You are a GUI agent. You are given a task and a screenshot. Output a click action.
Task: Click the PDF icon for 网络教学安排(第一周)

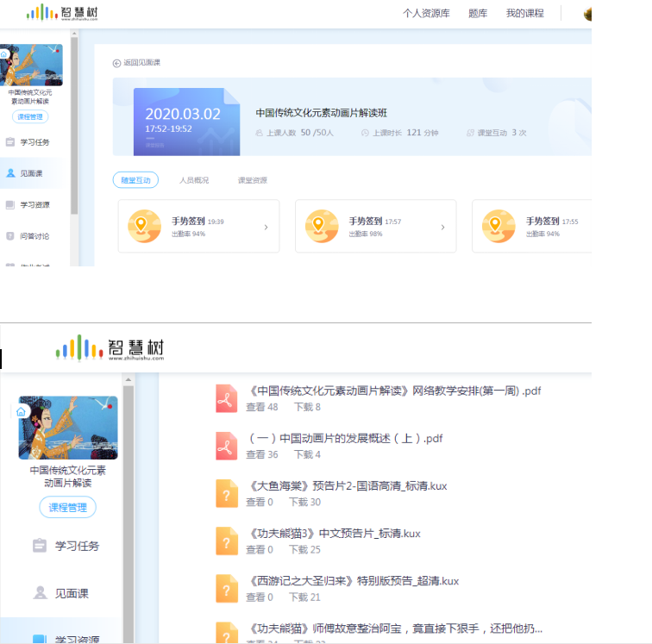[226, 398]
